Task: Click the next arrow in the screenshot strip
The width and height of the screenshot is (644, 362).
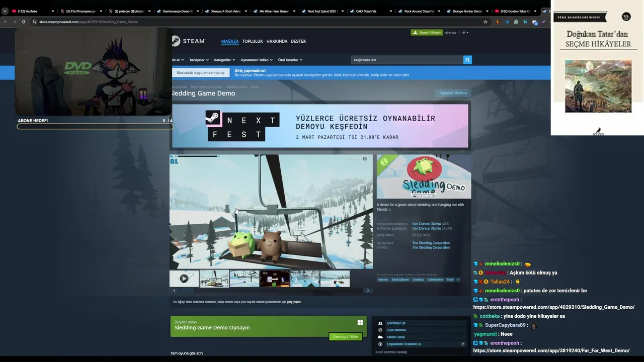Action: pyautogui.click(x=368, y=291)
